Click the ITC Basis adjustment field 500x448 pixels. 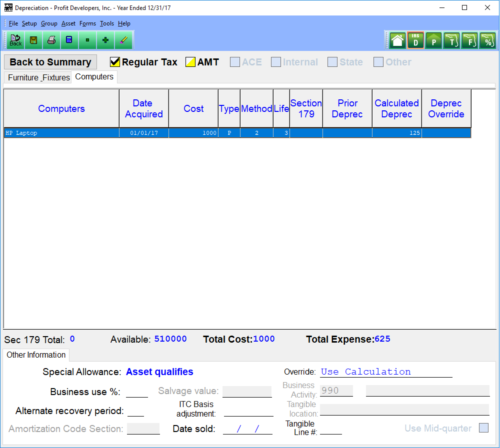(x=248, y=411)
